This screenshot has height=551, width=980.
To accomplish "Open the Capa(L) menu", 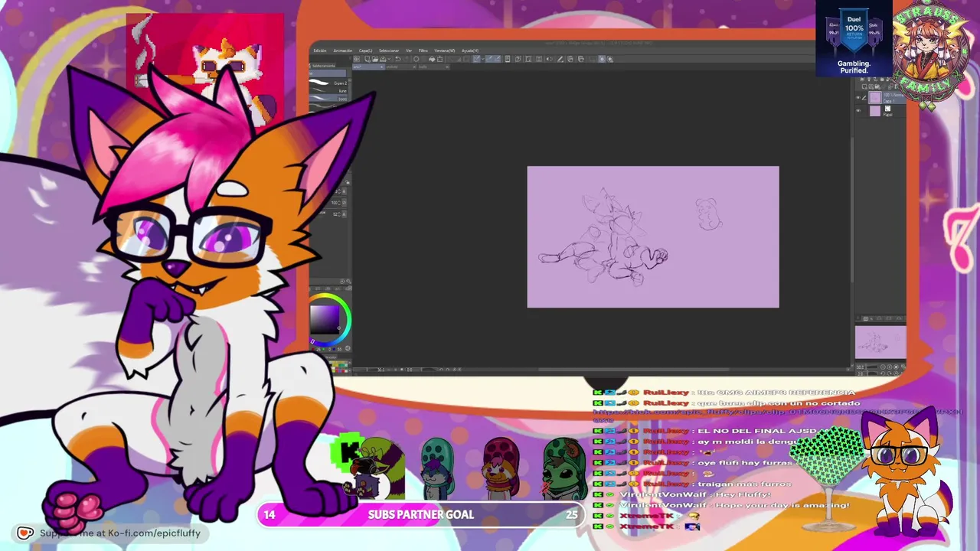I will click(x=365, y=51).
